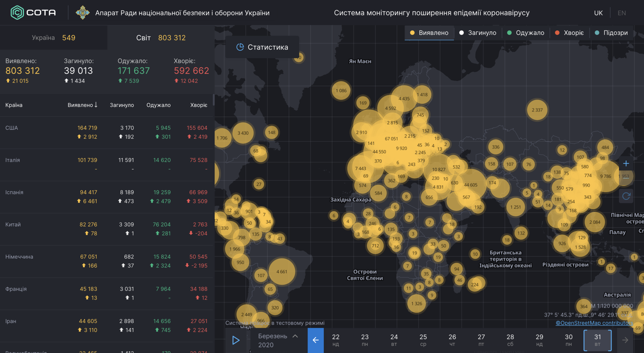
Task: Select the Німеччина row in table
Action: click(106, 261)
